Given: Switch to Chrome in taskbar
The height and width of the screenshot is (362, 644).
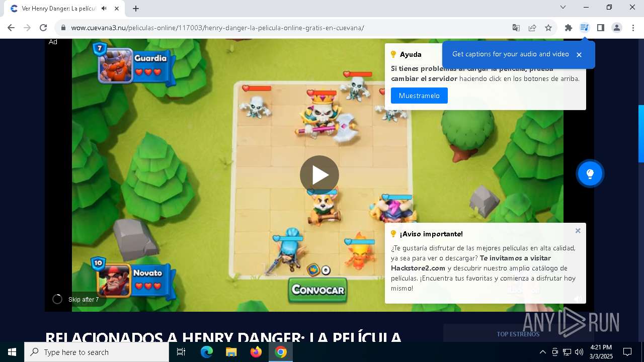Looking at the screenshot, I should tap(281, 352).
